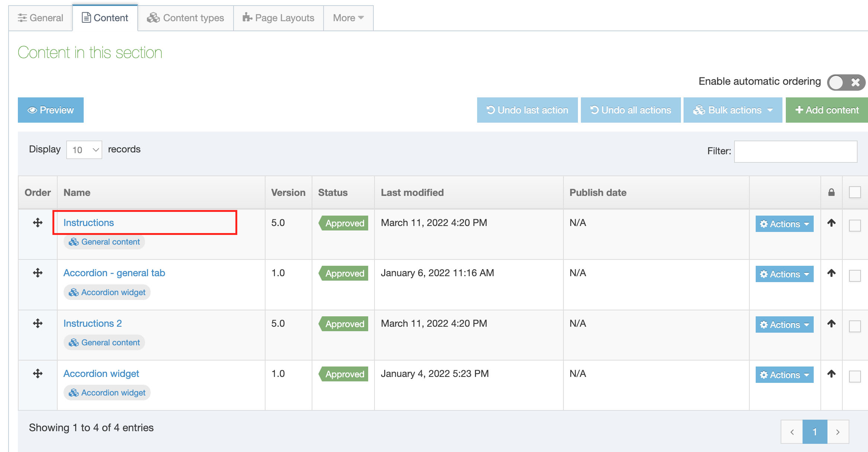Image resolution: width=868 pixels, height=452 pixels.
Task: Click move handle for Instructions row
Action: 38,223
